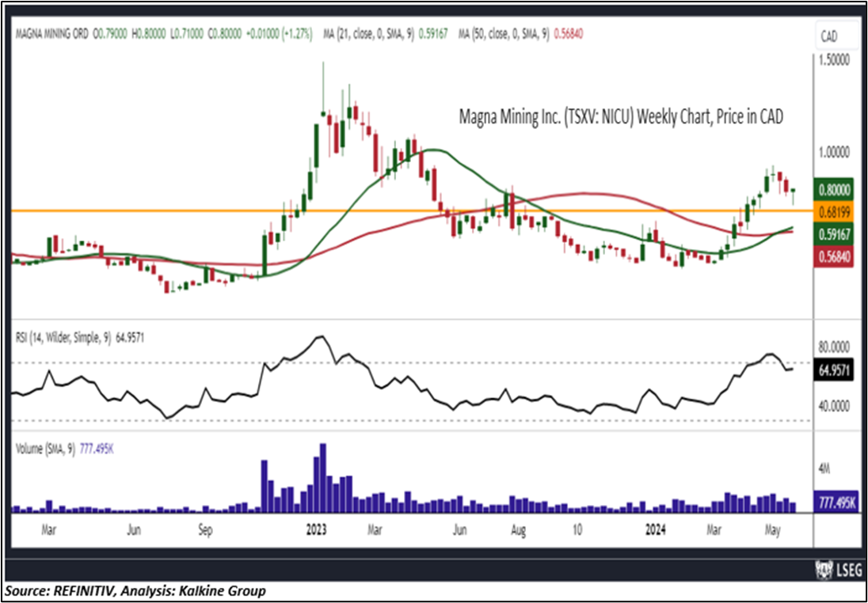Click the MAGNA MINING ORD symbol label
The image size is (868, 603).
(x=51, y=34)
